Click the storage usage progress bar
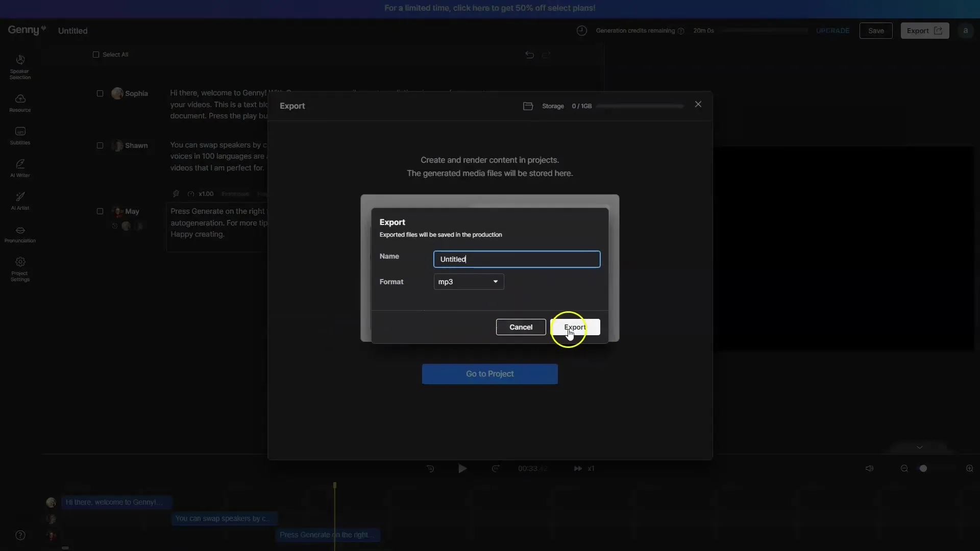980x551 pixels. coord(640,106)
